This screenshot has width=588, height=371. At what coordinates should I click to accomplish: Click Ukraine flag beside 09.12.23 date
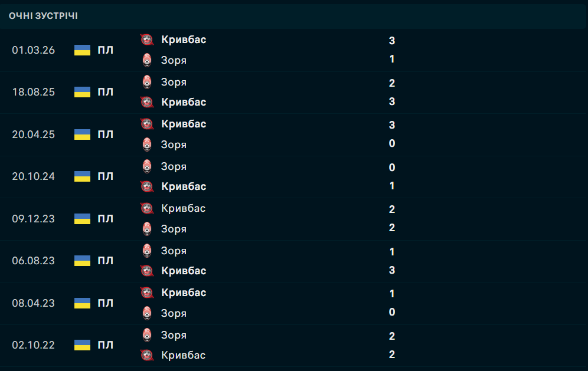tap(82, 219)
